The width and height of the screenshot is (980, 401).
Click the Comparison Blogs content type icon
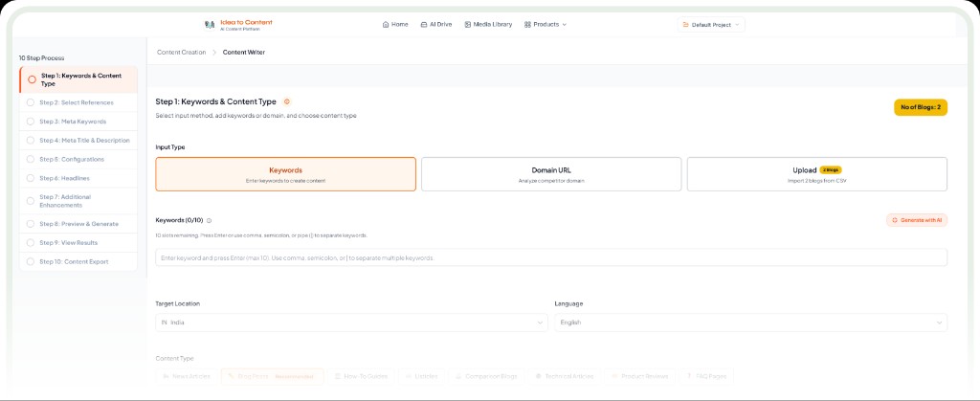pyautogui.click(x=458, y=377)
